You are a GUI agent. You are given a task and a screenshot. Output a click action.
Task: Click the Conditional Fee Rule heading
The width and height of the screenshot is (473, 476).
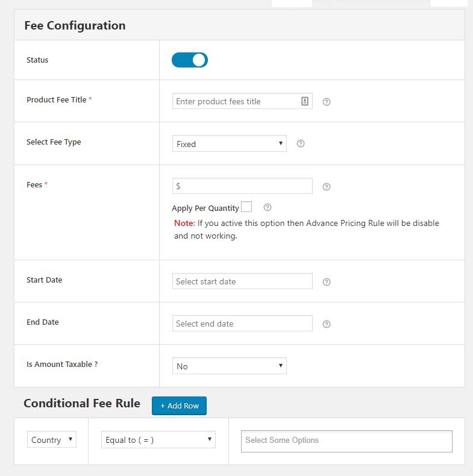click(x=82, y=403)
